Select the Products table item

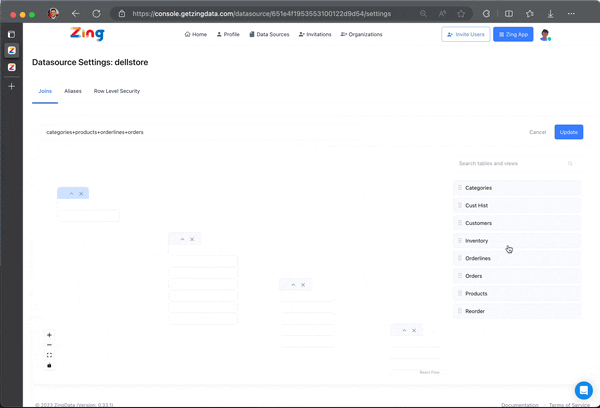[517, 294]
